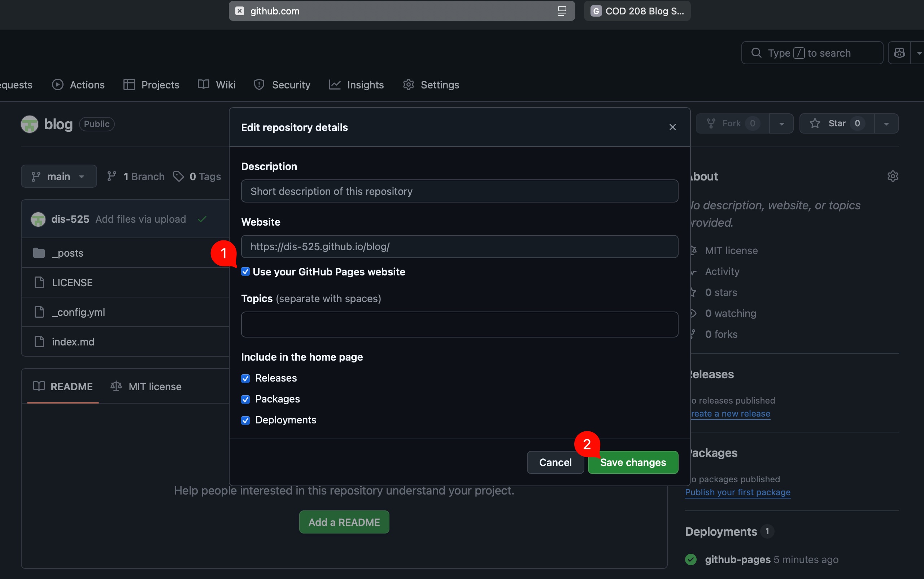Click the green commit status checkmark
The height and width of the screenshot is (579, 924).
pos(202,219)
